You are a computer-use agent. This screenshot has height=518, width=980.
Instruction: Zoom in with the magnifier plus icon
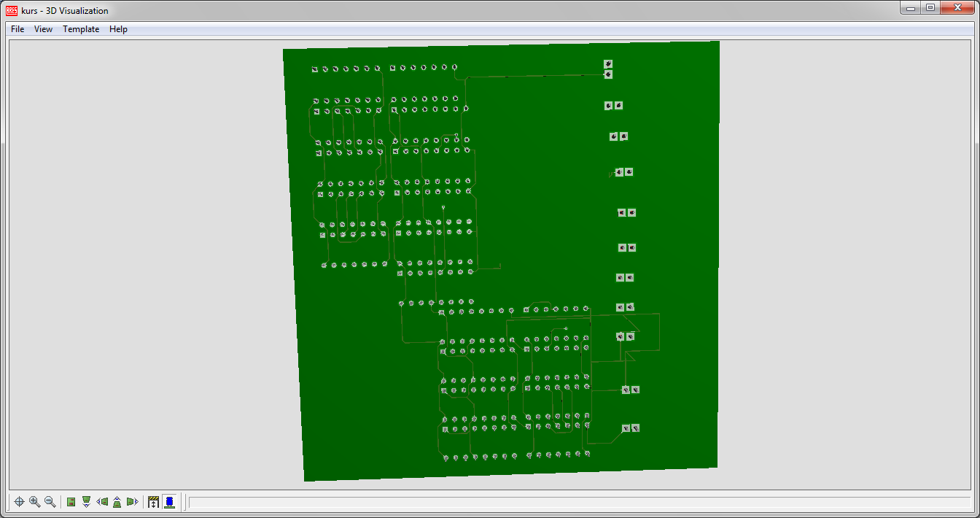[34, 502]
